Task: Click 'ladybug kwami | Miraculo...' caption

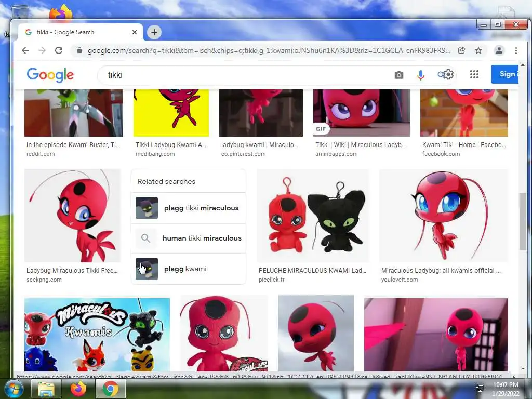Action: pos(260,145)
